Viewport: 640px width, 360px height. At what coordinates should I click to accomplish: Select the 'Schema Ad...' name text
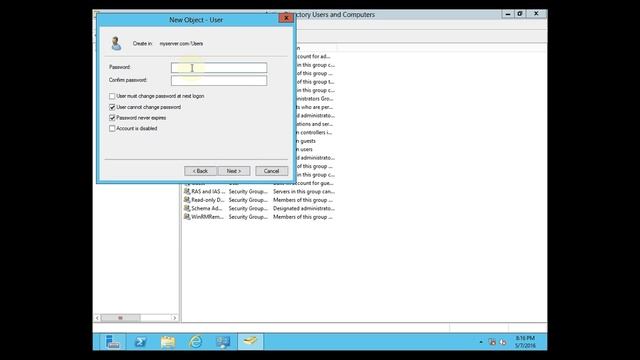[x=207, y=209]
